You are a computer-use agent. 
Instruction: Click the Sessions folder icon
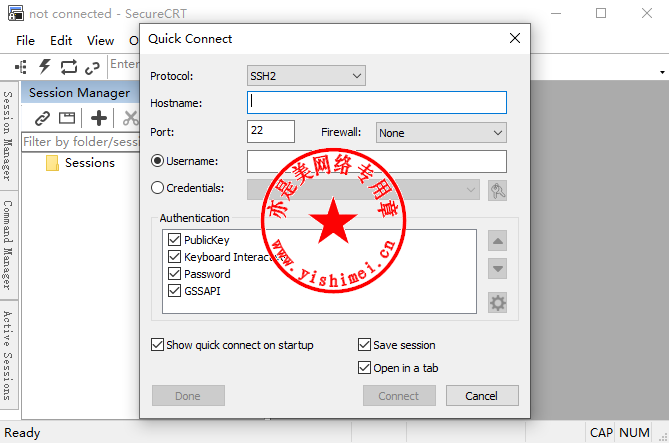(52, 163)
